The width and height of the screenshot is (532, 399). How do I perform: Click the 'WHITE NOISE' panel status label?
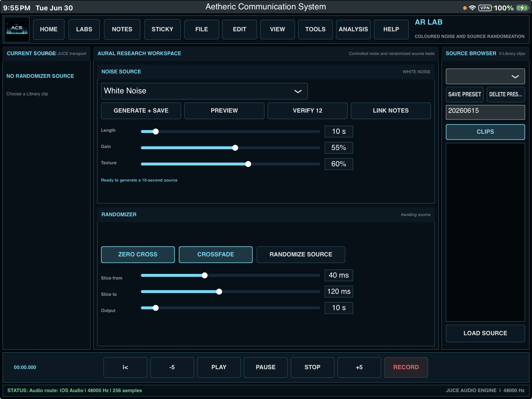[x=416, y=72]
